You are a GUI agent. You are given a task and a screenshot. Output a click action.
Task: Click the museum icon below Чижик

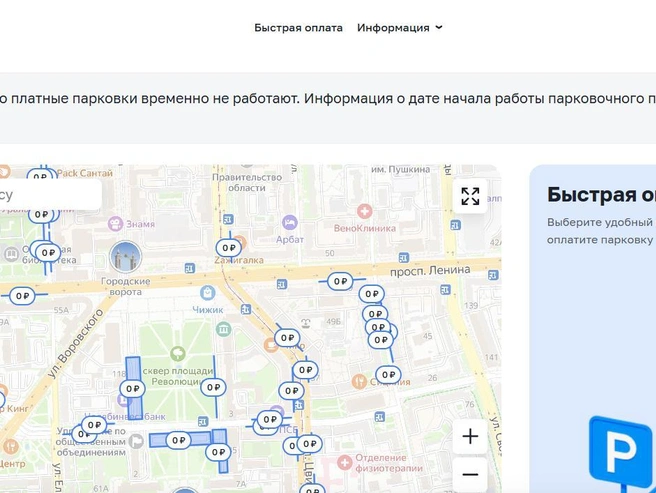point(223,329)
